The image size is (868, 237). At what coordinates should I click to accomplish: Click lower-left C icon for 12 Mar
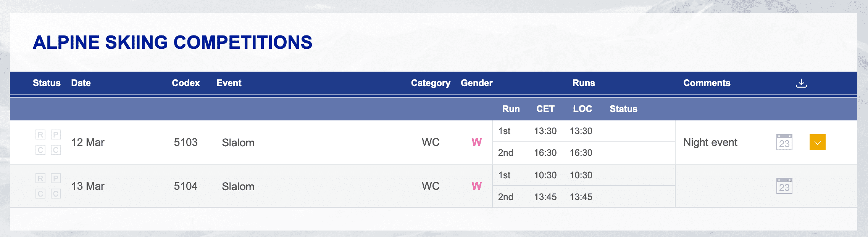[x=40, y=150]
